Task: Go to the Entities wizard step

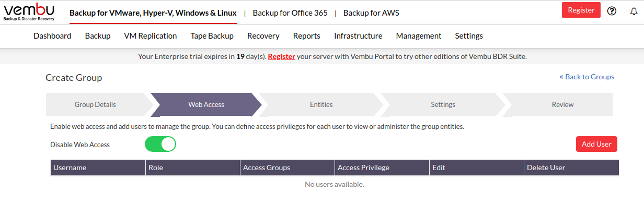Action: pos(321,104)
